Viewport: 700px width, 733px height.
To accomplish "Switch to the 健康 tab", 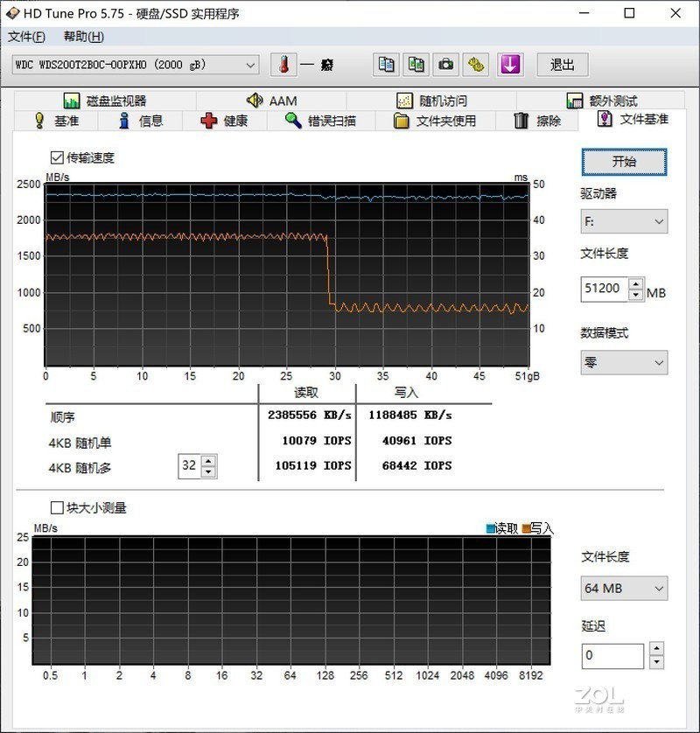I will (x=227, y=121).
